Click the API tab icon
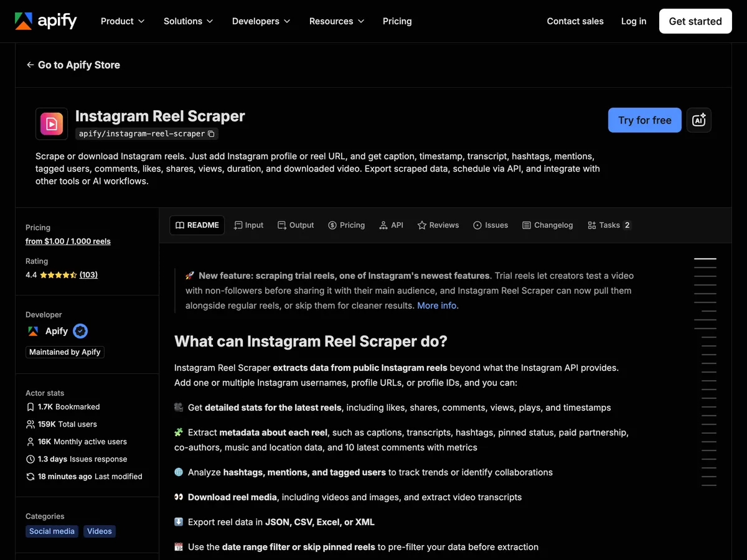This screenshot has width=747, height=560. click(383, 225)
